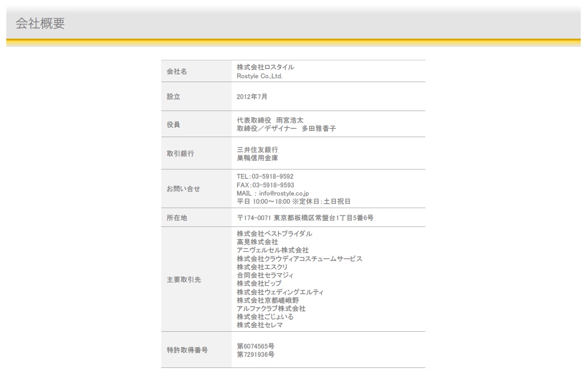
Task: Select the 主要取引先 row label
Action: click(183, 280)
